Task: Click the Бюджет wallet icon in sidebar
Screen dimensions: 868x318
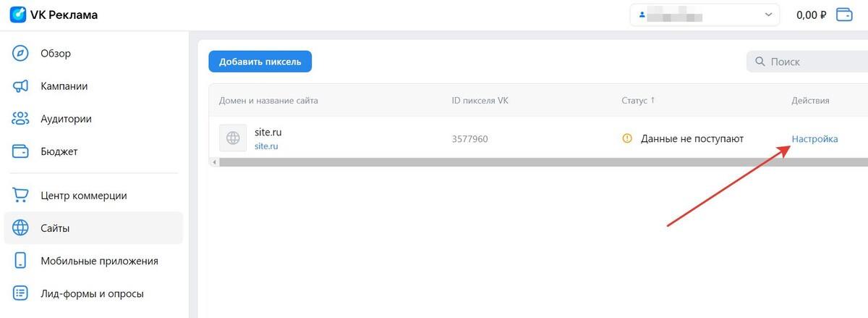Action: (x=21, y=151)
